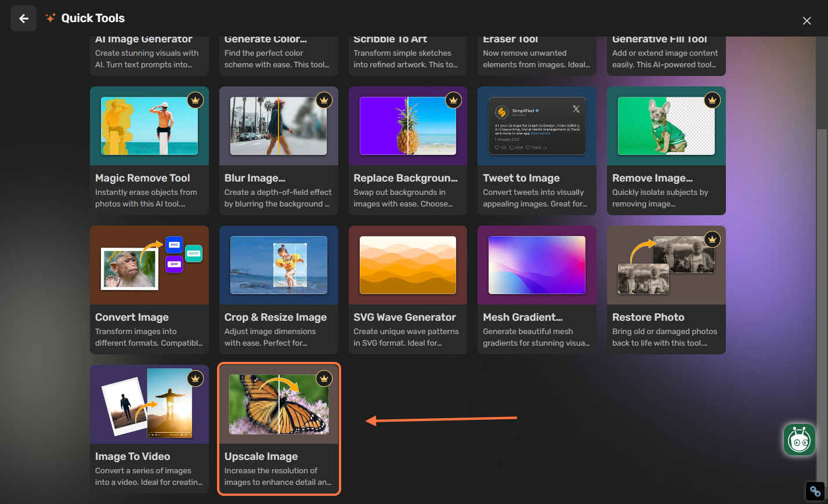
Task: Click 'Transform images into' description
Action: point(136,331)
